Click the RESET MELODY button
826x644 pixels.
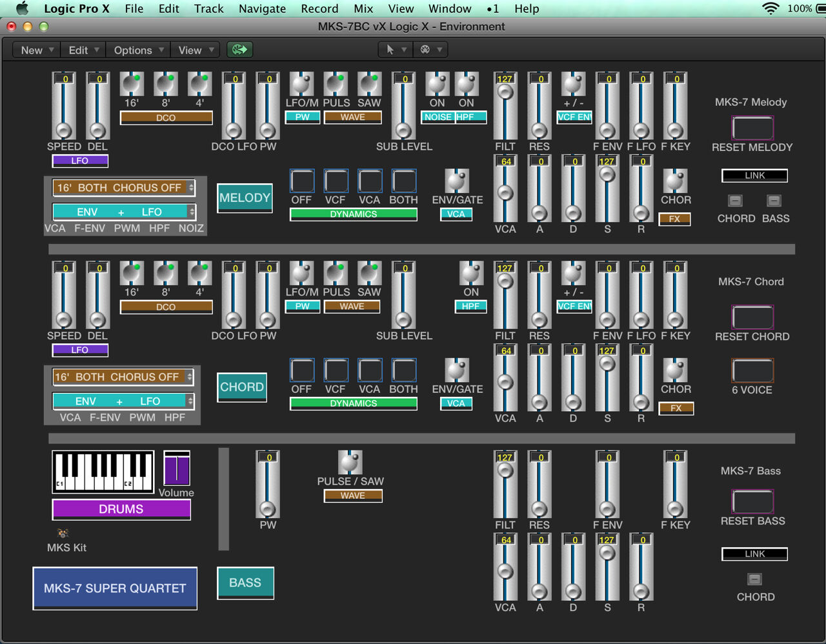[x=752, y=128]
